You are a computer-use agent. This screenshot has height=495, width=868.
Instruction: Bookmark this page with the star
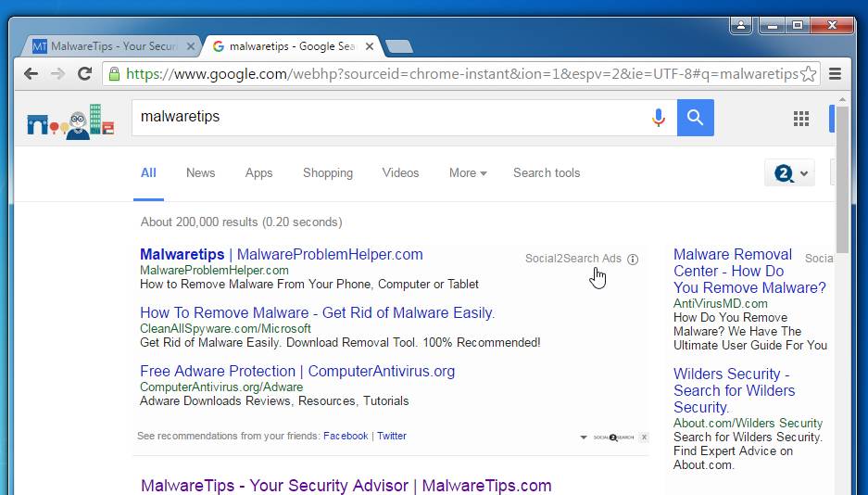tap(808, 73)
